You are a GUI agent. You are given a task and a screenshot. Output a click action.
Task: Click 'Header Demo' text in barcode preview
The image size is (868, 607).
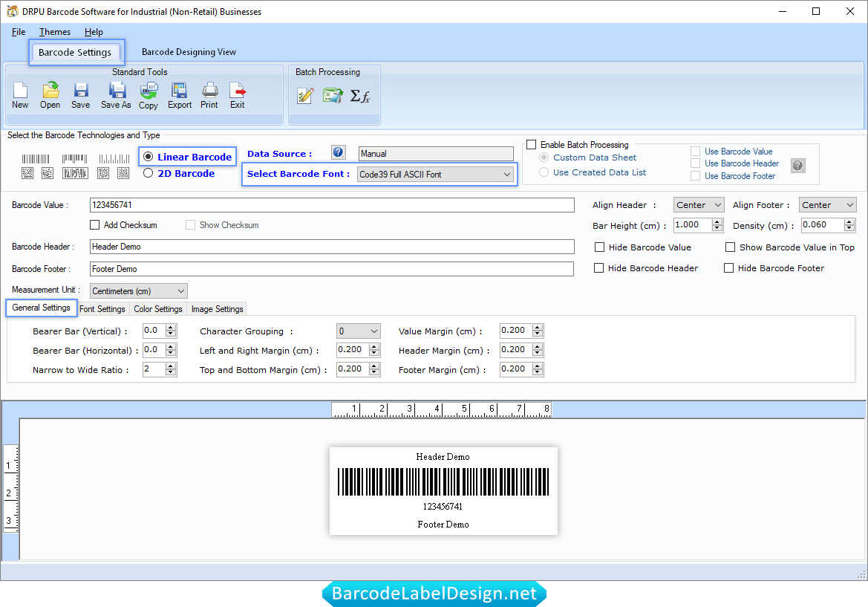pos(443,457)
